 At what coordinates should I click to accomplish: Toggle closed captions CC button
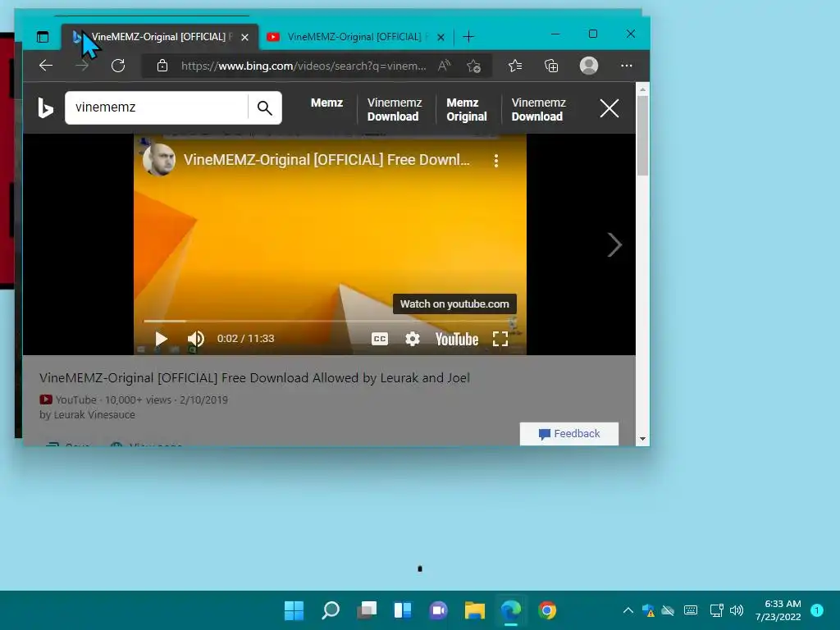pyautogui.click(x=379, y=339)
